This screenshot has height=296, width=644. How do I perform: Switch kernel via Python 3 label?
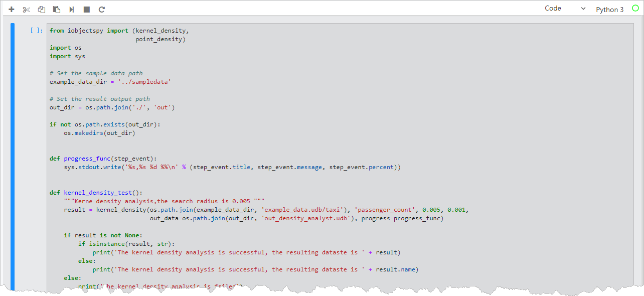click(609, 10)
